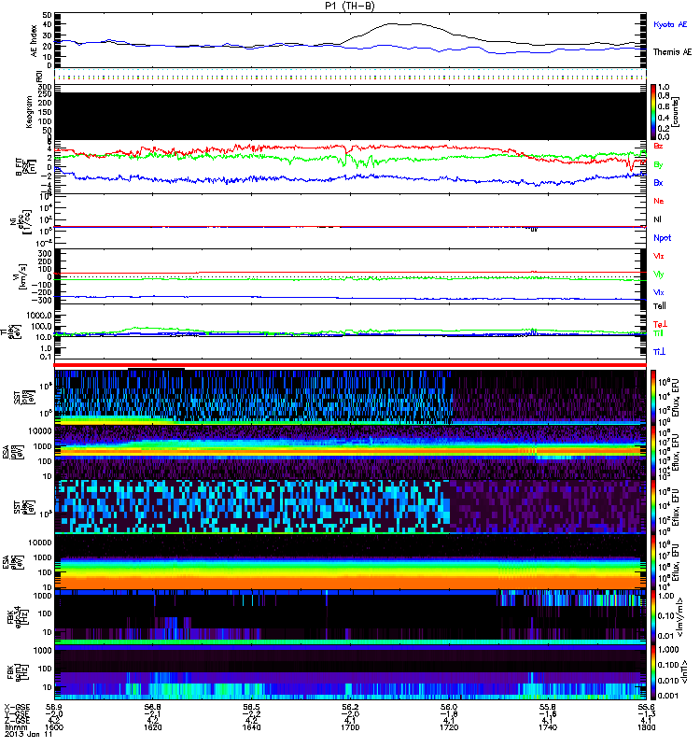Click the X-GSE value 55.8
Image resolution: width=700 pixels, height=747 pixels.
548,708
